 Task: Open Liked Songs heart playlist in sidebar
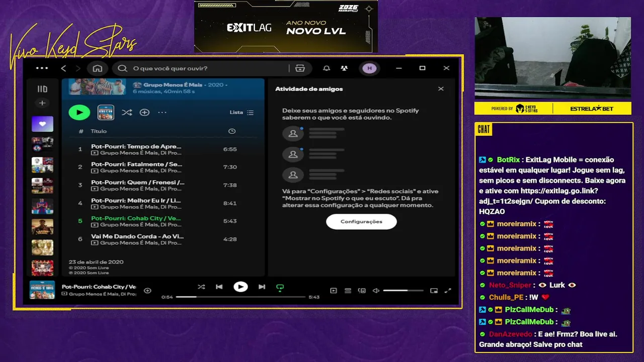(42, 124)
